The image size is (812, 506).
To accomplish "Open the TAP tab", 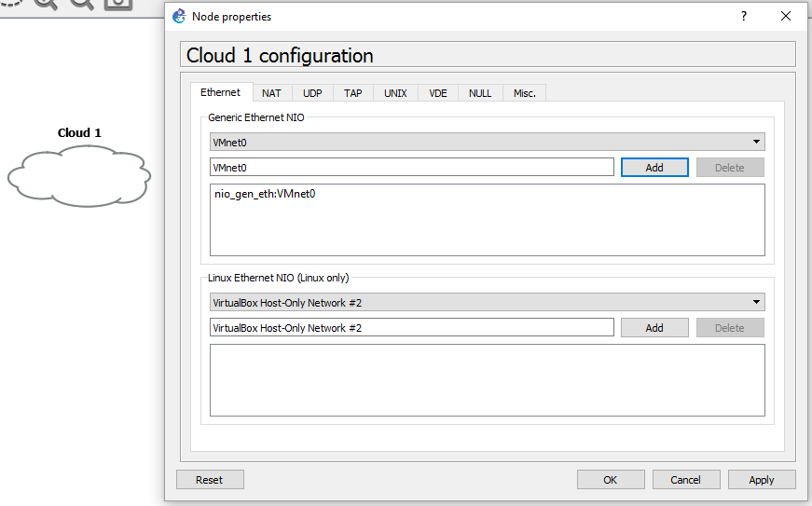I will (353, 93).
